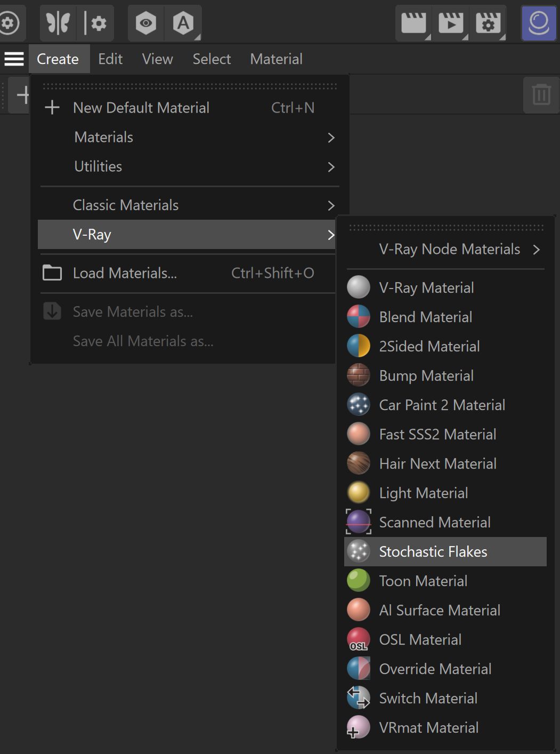Open the Material menu
Screen dimensions: 560x754
277,59
